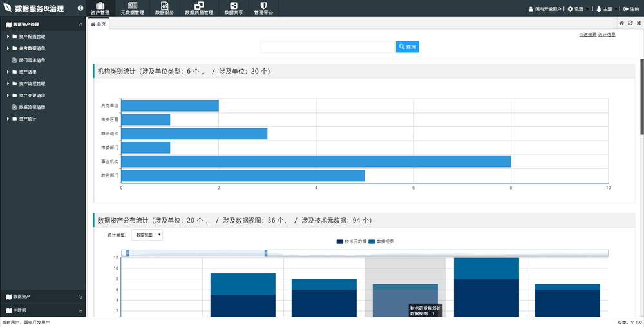Image resolution: width=644 pixels, height=327 pixels.
Task: Toggle the 数据视图 legend series
Action: (x=381, y=241)
